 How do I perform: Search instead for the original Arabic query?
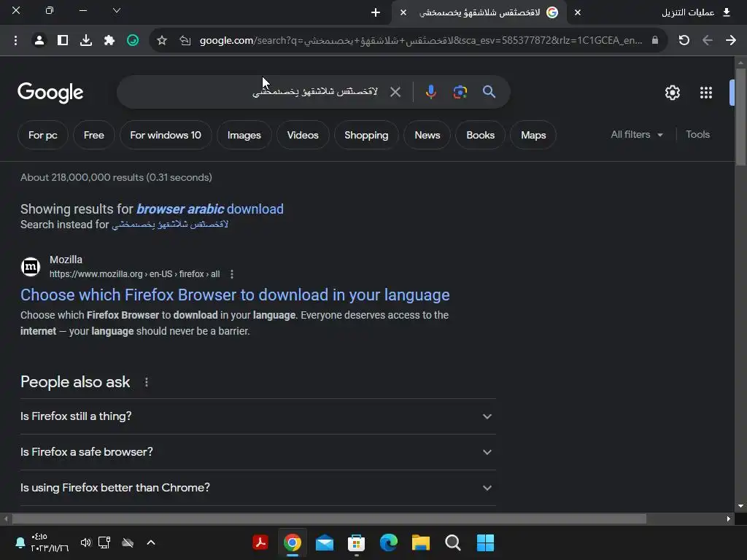tap(169, 225)
